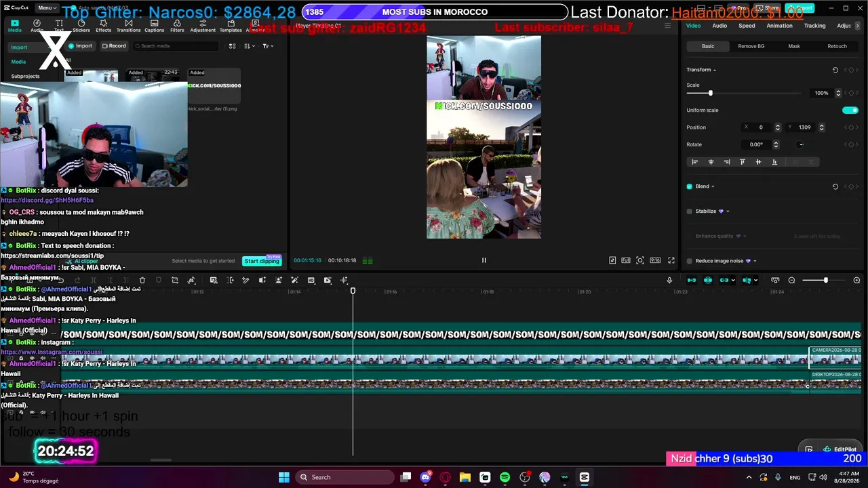Switch to the Tracking inspector tab
Screen dimensions: 868x488
tap(814, 26)
